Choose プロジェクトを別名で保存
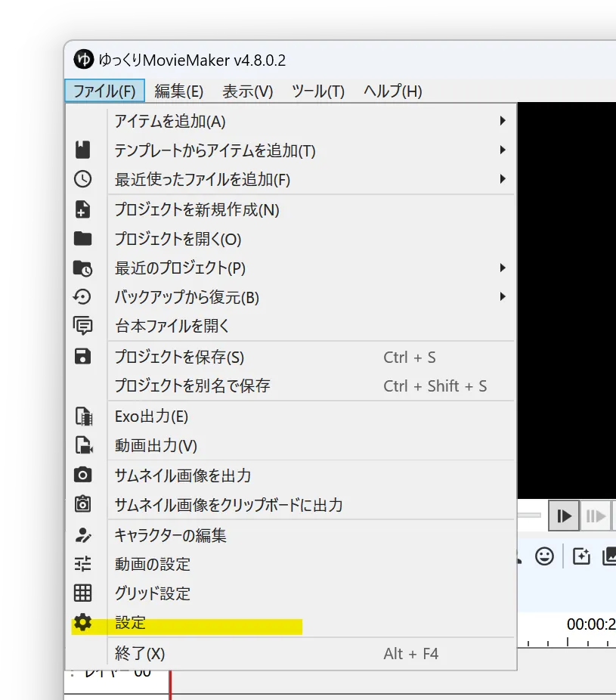 [291, 386]
